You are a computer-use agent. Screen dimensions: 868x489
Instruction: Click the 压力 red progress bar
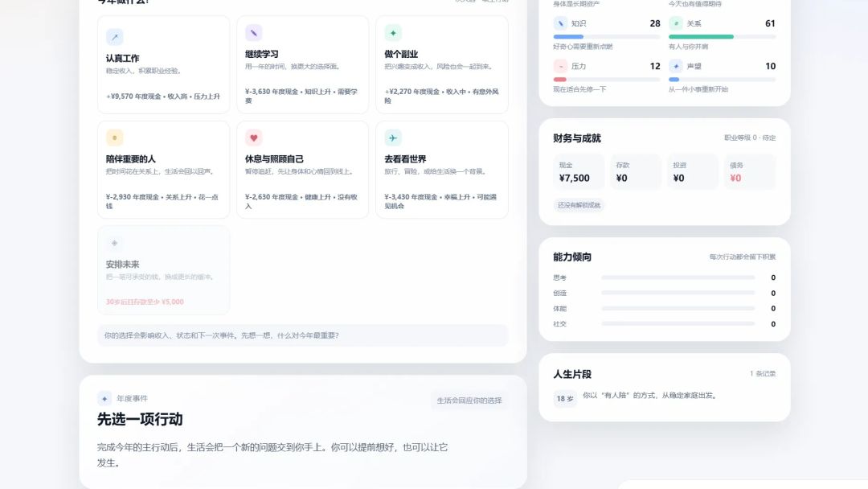point(607,79)
